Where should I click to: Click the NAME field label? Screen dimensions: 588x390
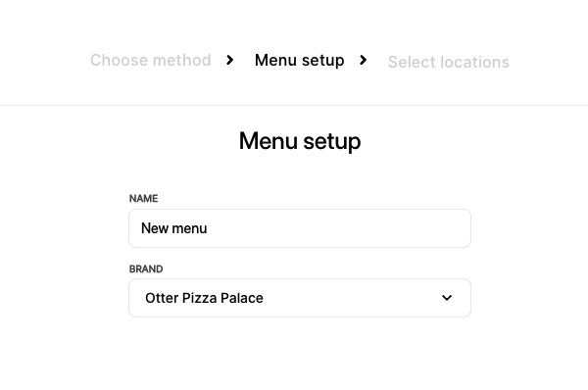(143, 198)
